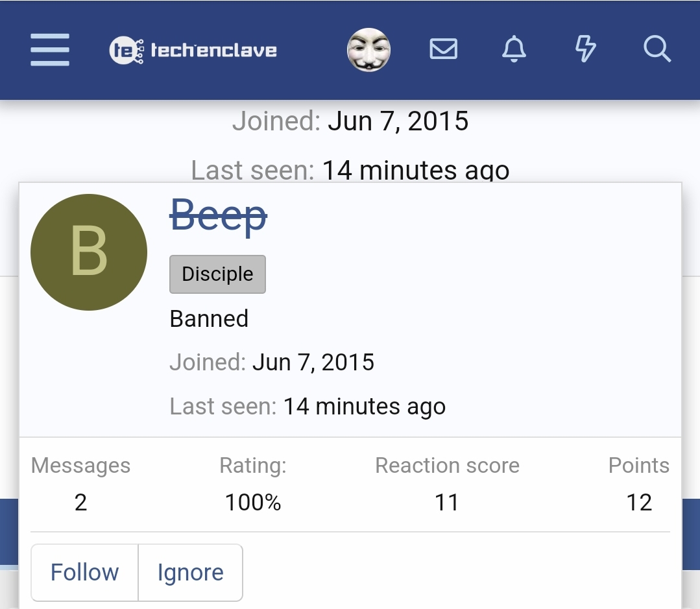Open What's new lightning bolt icon

585,49
